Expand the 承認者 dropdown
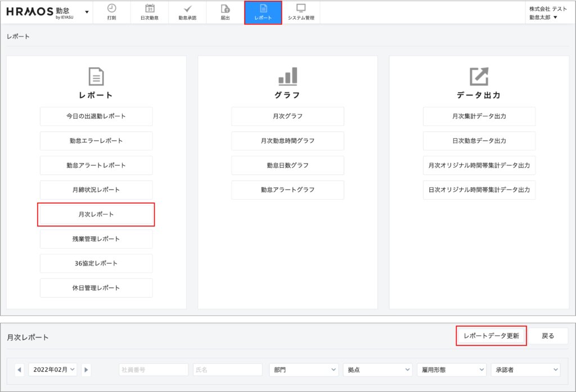The height and width of the screenshot is (392, 576). (525, 370)
